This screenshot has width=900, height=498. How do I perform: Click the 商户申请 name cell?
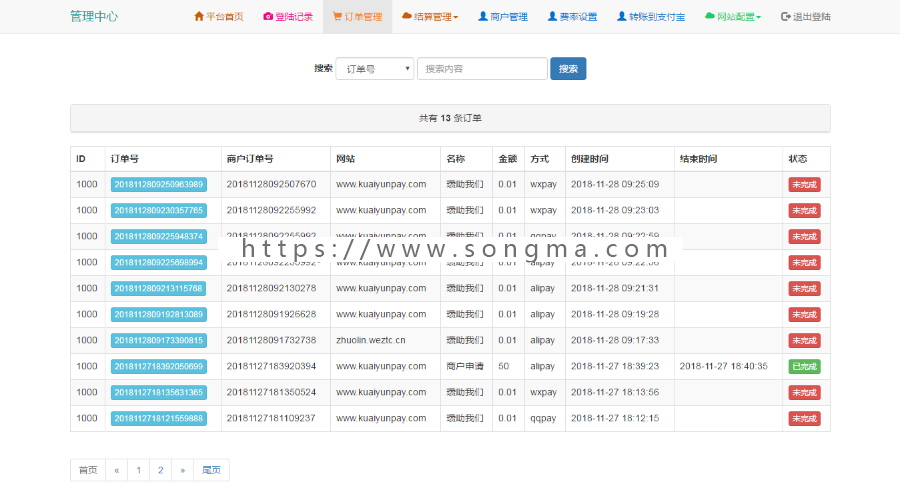click(465, 366)
